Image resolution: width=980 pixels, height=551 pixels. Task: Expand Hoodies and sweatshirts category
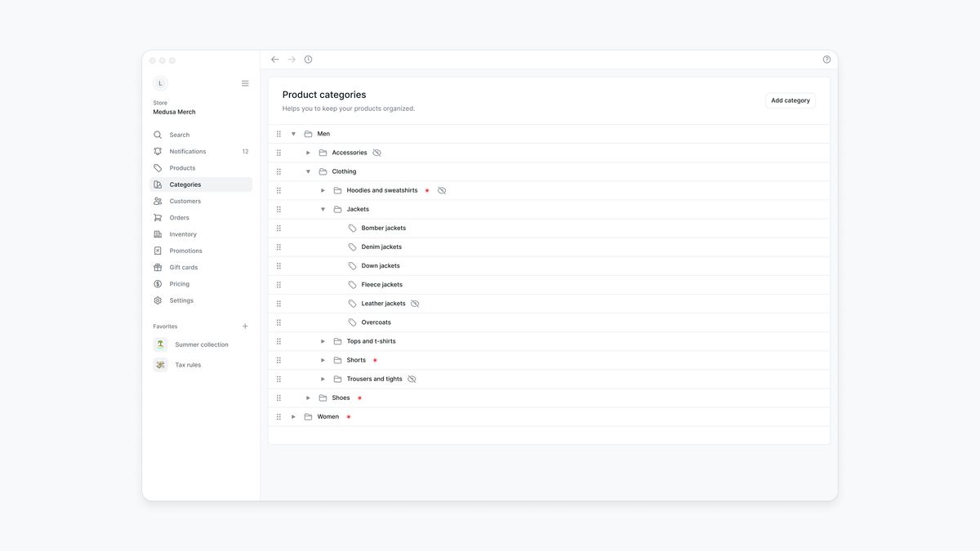pyautogui.click(x=323, y=191)
